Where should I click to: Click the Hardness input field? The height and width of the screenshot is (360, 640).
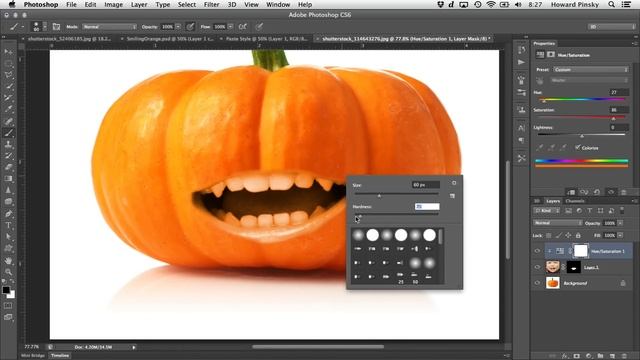[x=427, y=207]
